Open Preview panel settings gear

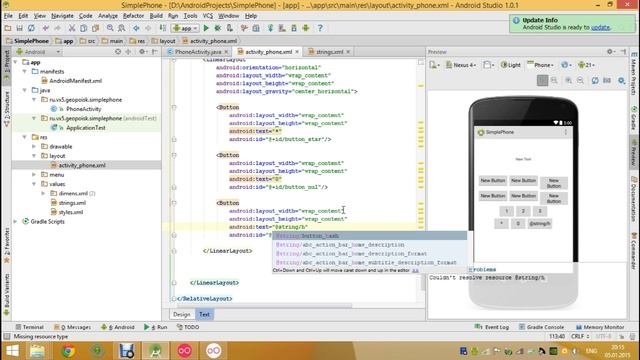tap(610, 51)
